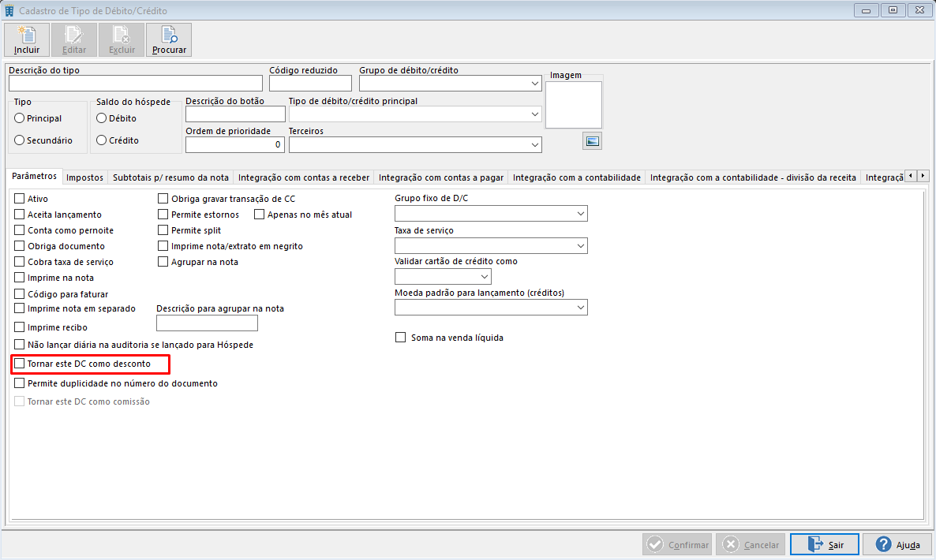
Task: Check Imprime recibo
Action: click(x=19, y=327)
